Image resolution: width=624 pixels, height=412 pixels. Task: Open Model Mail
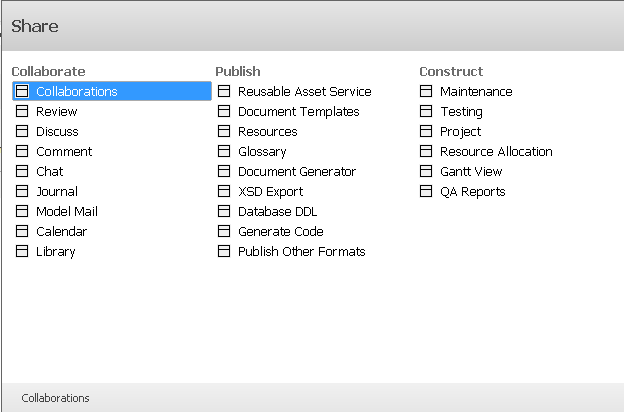tap(67, 212)
